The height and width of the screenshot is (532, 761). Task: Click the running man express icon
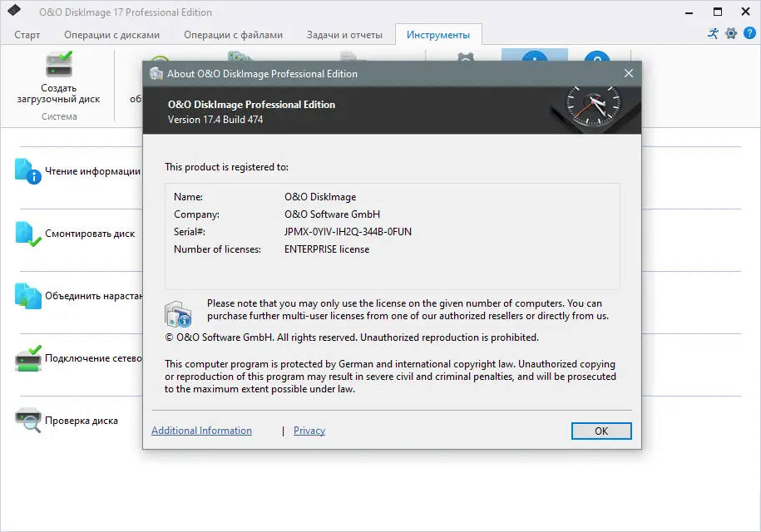(x=713, y=33)
